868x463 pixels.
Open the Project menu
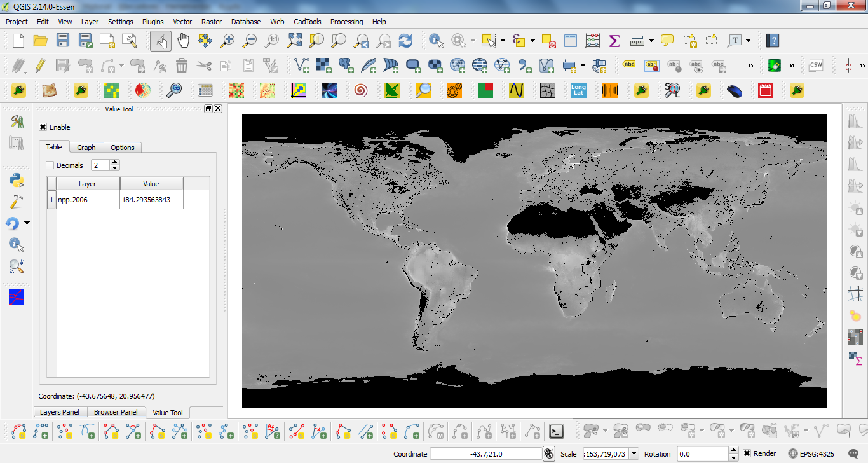tap(17, 22)
